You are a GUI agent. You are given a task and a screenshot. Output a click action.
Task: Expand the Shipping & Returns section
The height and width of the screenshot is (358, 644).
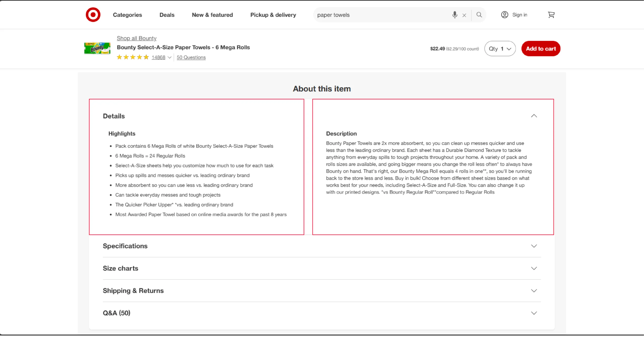click(321, 291)
